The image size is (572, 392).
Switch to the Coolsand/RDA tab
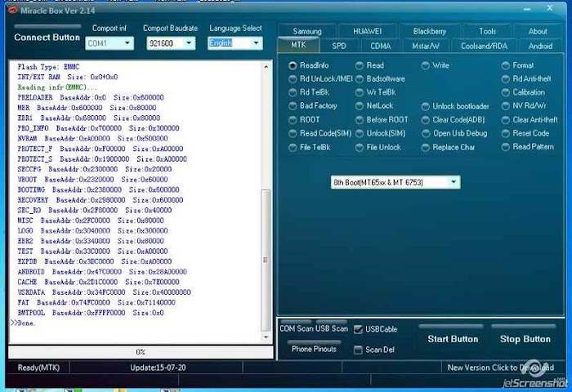(484, 46)
